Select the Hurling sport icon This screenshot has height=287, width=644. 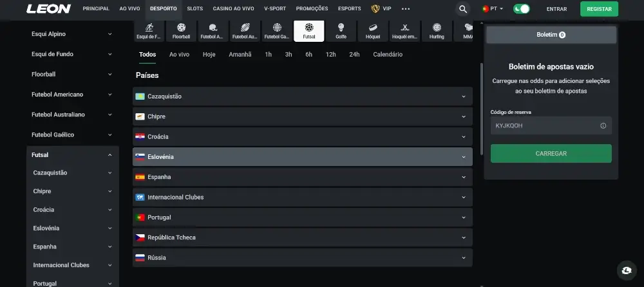437,31
